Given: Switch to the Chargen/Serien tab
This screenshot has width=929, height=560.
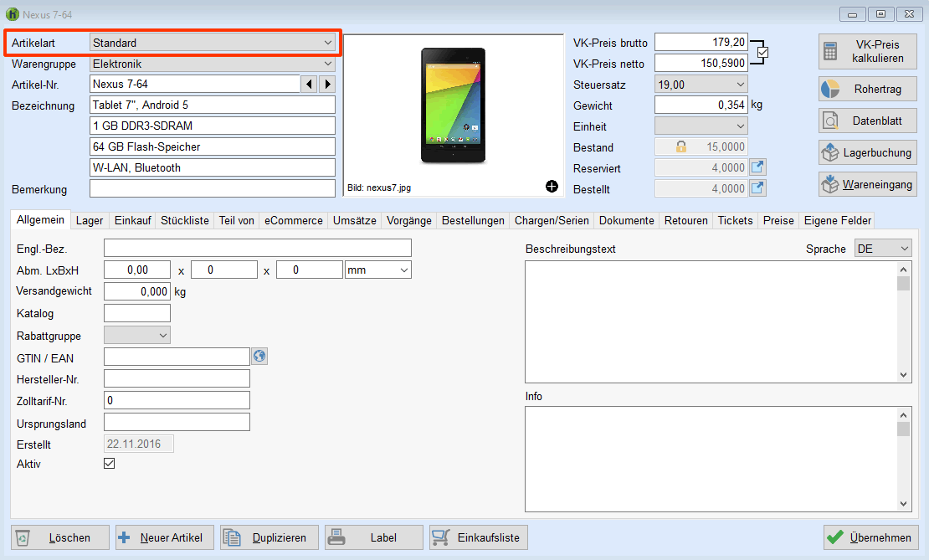Looking at the screenshot, I should pyautogui.click(x=552, y=220).
